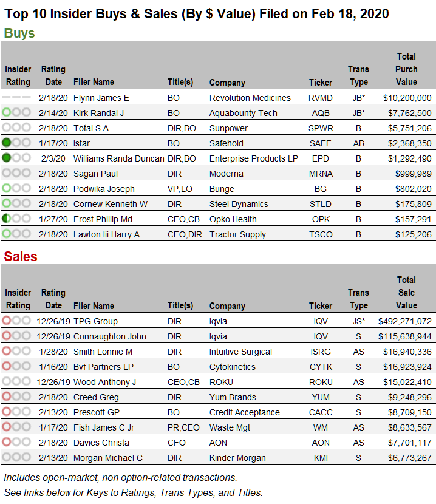Open the Moderna company entry
This screenshot has height=504, width=436.
click(226, 174)
